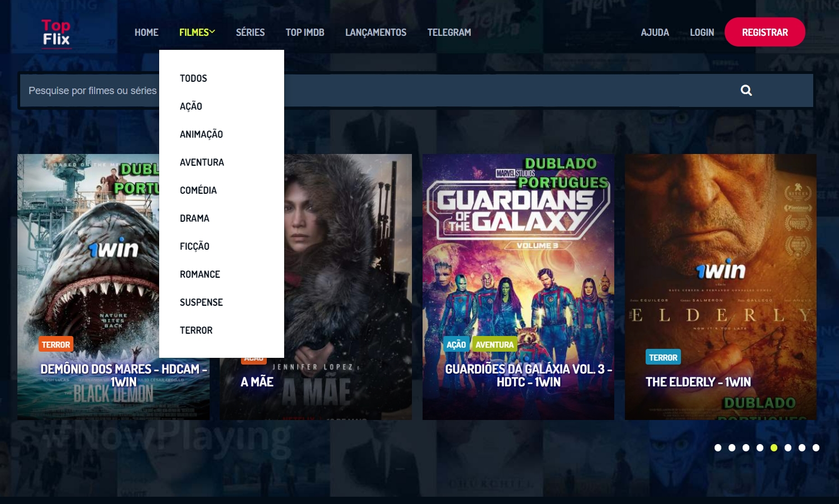Click AVENTURA tag on Guardiões da Galáxia

tap(494, 344)
